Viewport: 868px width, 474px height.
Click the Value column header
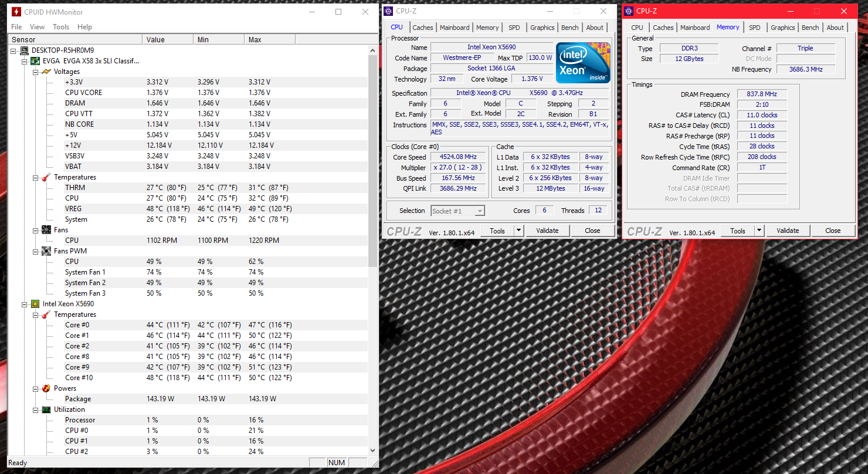coord(168,40)
